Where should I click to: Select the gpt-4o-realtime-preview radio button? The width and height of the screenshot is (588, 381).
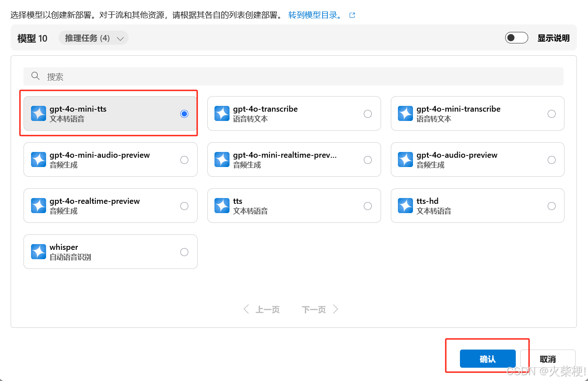[x=184, y=206]
